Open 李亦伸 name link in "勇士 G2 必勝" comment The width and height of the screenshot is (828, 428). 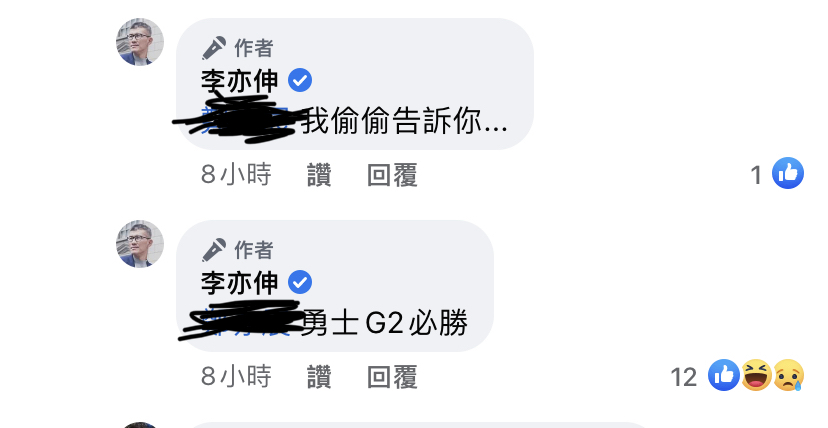[240, 283]
